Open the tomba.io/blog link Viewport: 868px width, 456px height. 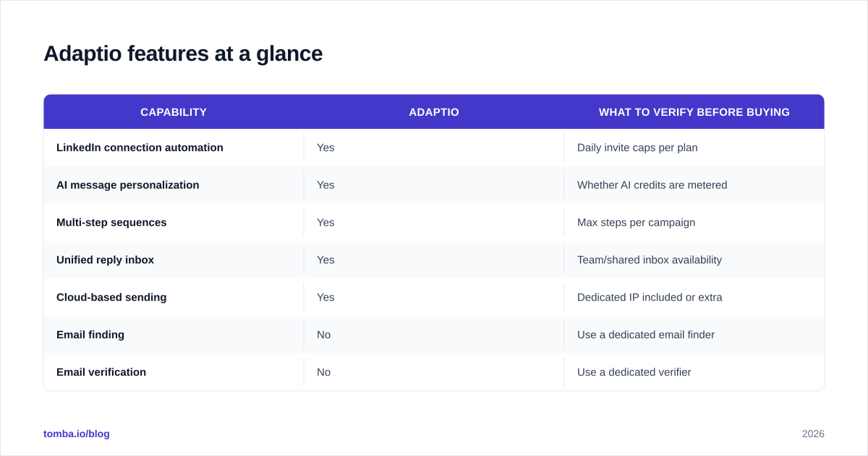tap(77, 434)
